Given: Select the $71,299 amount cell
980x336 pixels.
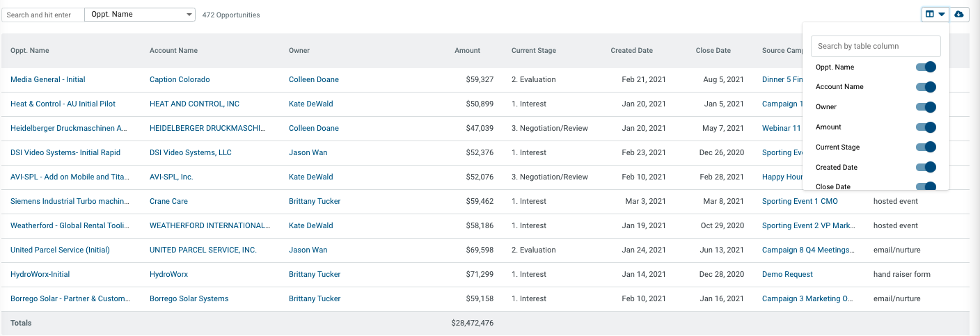Looking at the screenshot, I should click(x=480, y=274).
